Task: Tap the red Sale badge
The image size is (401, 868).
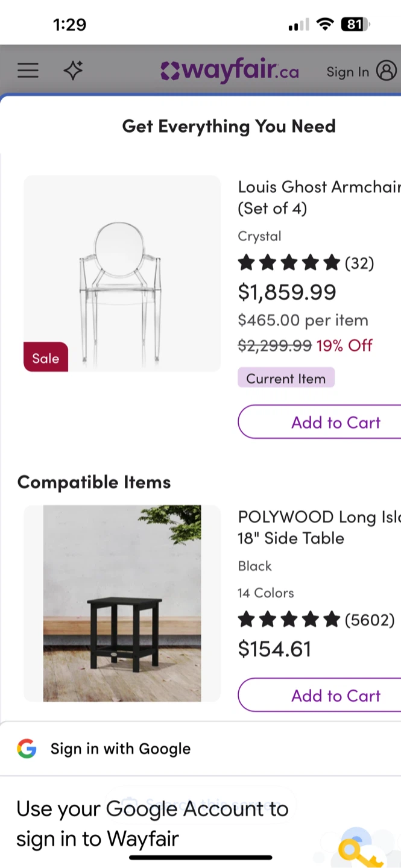Action: point(46,357)
